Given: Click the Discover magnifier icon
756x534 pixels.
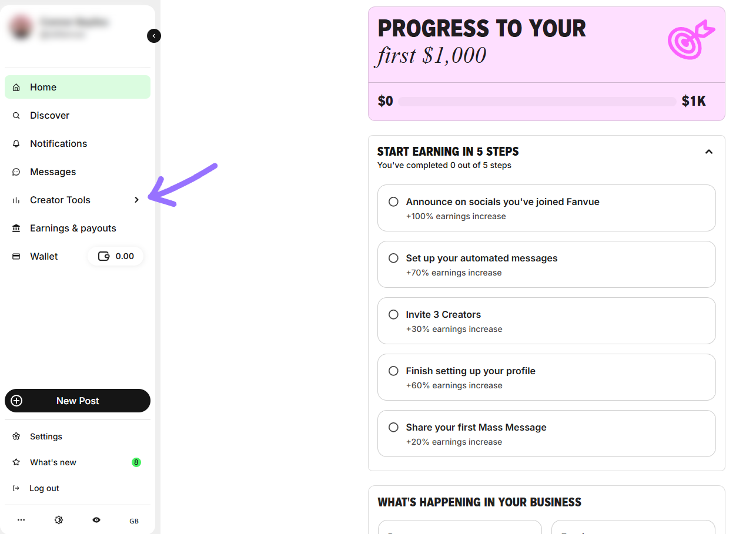Looking at the screenshot, I should (16, 115).
